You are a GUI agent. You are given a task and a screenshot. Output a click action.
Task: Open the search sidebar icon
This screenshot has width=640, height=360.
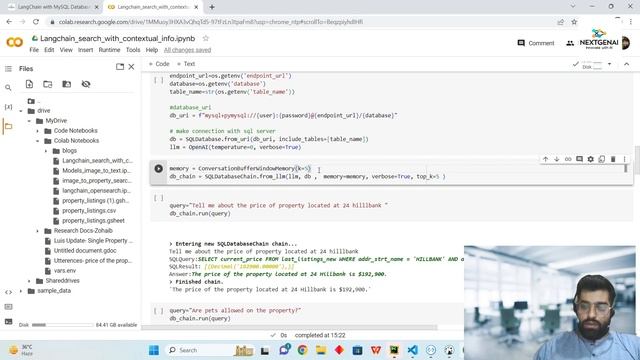point(8,87)
